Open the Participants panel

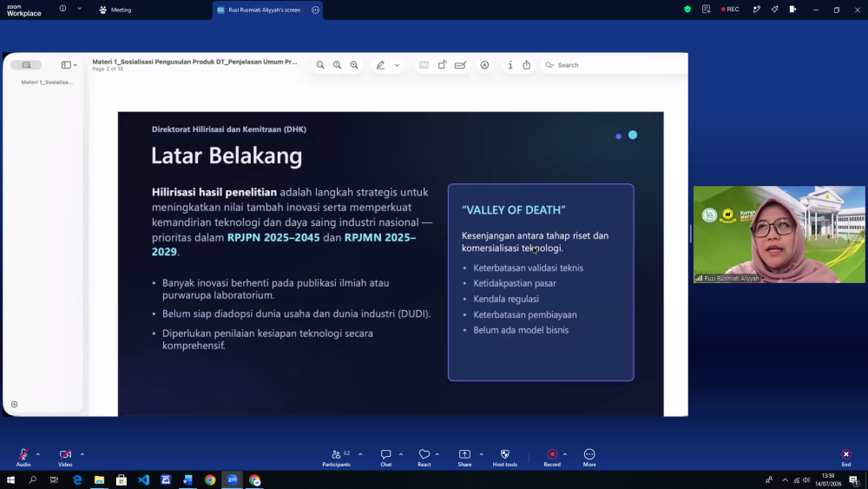coord(336,458)
